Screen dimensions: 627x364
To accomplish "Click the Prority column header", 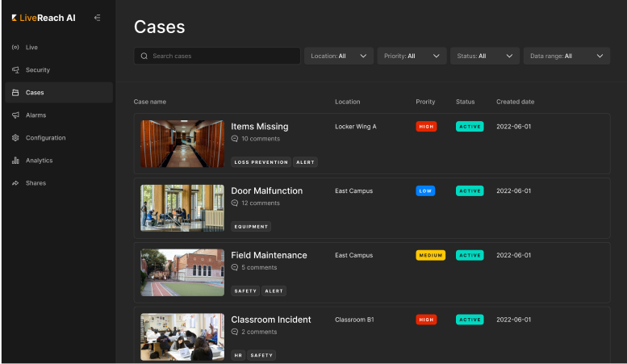I will pyautogui.click(x=425, y=102).
